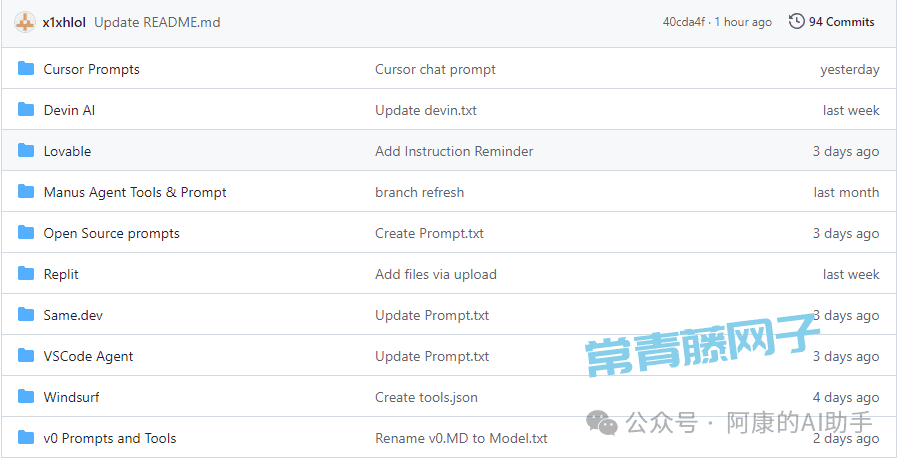Click the folder icon beside Cursor Prompts
Image resolution: width=901 pixels, height=458 pixels.
point(26,69)
